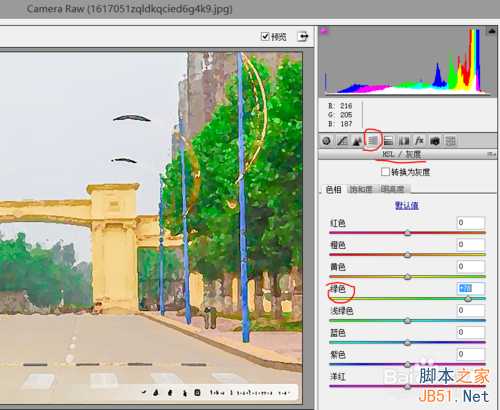Focus the 黄色 value input field
Screen dimensions: 500x410
point(471,267)
